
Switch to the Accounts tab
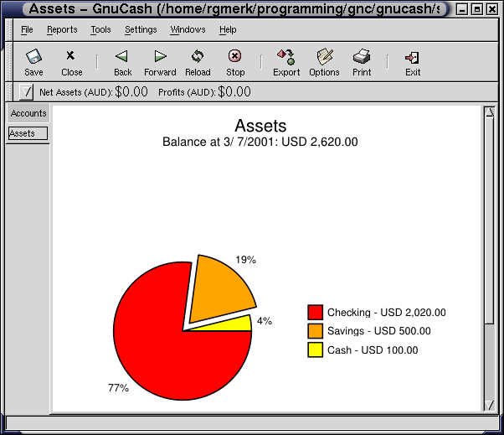pos(28,113)
